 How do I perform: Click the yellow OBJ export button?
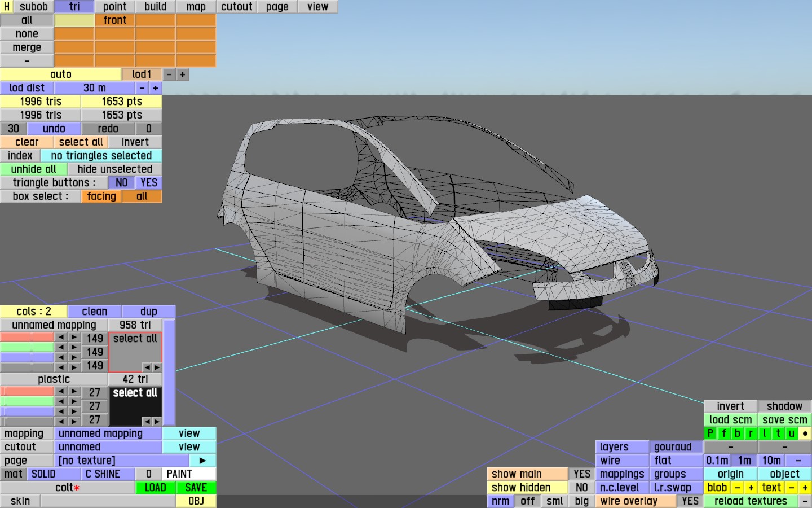(196, 501)
